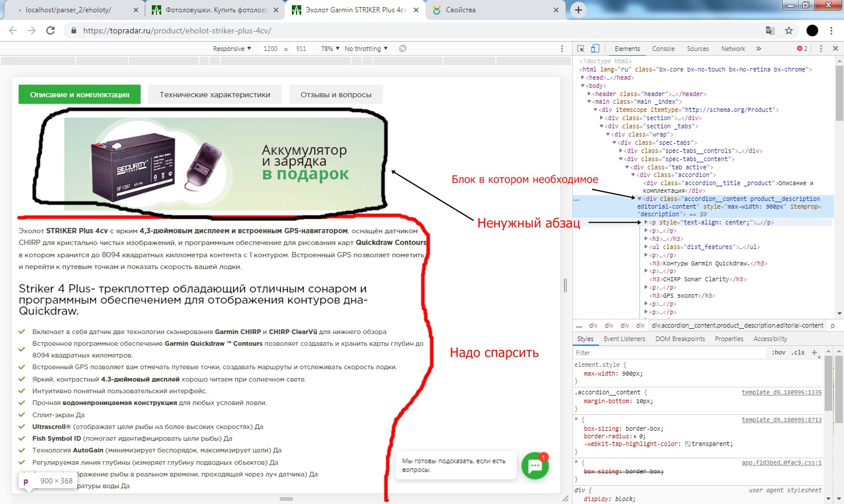Click the rotate screen icon in device toolbar
Screen dimensions: 844x504
[403, 49]
